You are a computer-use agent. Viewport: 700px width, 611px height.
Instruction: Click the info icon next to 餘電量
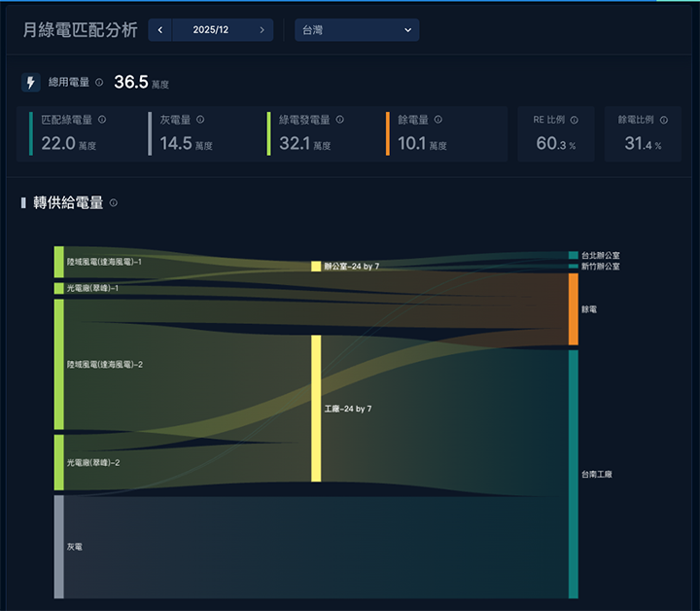(438, 120)
